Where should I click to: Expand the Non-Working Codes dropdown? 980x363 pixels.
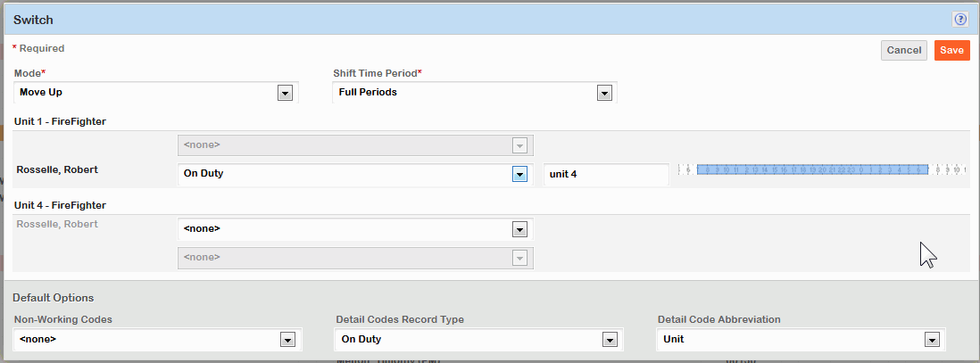287,340
